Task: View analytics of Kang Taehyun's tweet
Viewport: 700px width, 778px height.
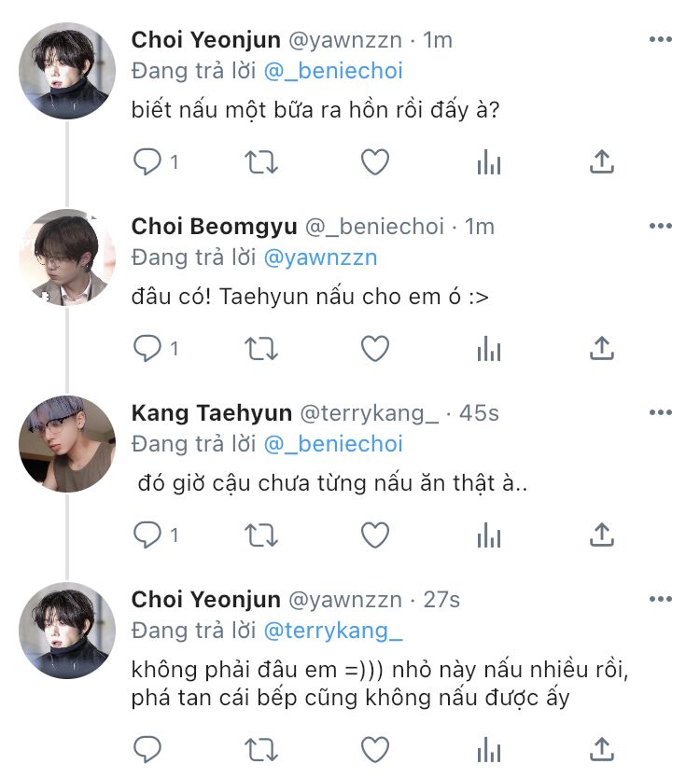Action: pyautogui.click(x=489, y=535)
